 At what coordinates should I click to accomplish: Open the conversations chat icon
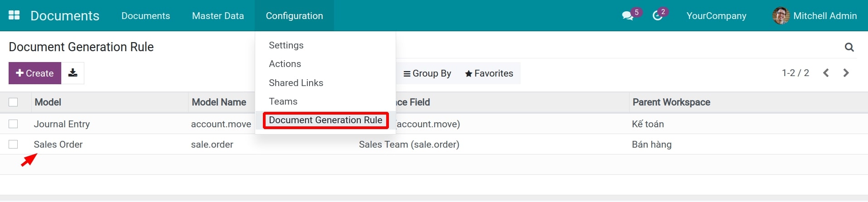click(x=628, y=16)
